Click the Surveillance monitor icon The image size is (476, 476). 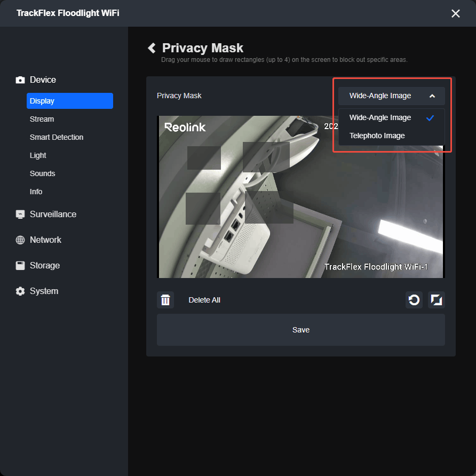20,215
